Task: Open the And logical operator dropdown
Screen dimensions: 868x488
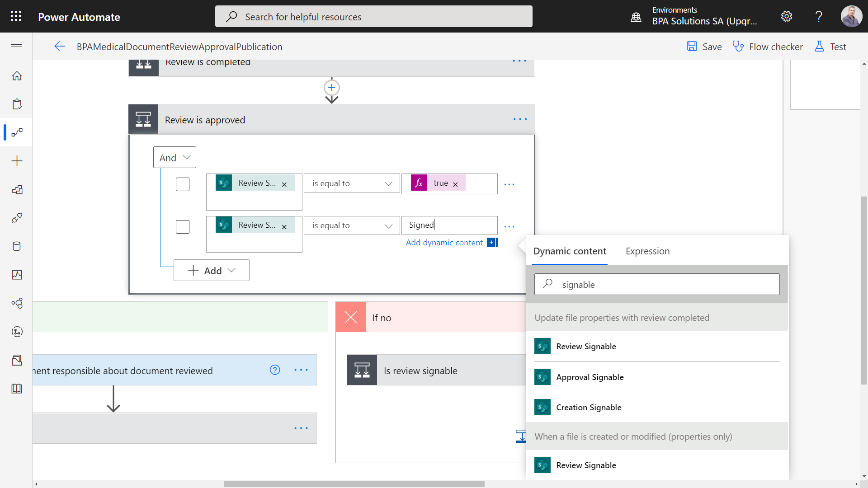Action: coord(175,157)
